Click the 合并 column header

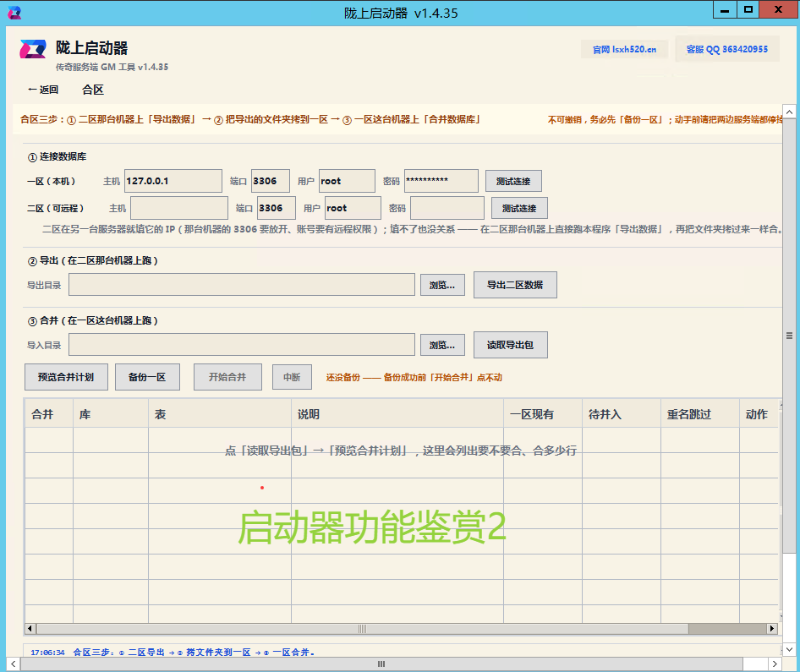click(49, 414)
